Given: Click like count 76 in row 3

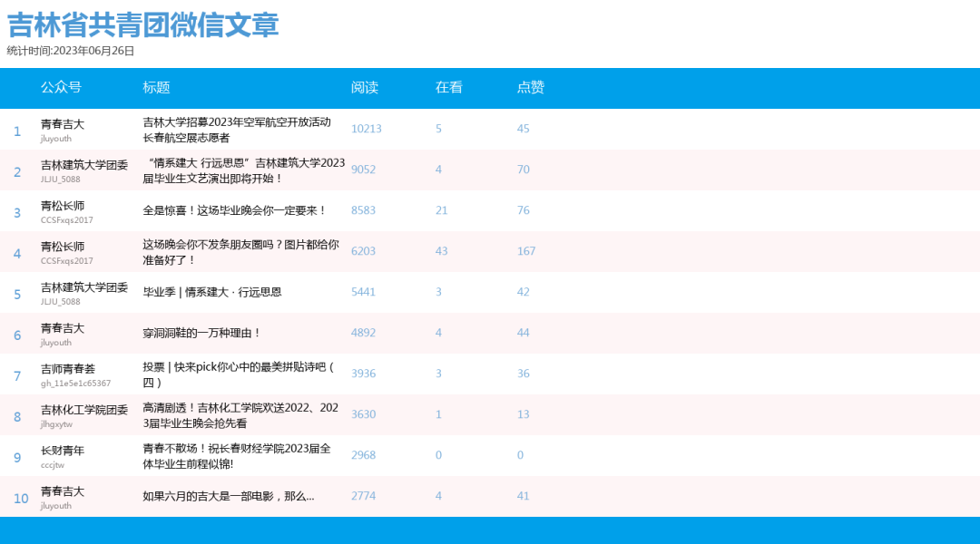Looking at the screenshot, I should (x=524, y=210).
